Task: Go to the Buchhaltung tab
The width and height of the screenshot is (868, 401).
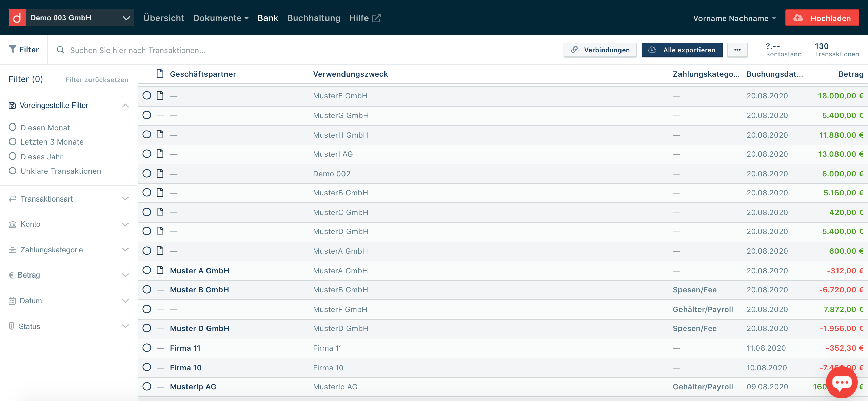Action: [x=314, y=18]
